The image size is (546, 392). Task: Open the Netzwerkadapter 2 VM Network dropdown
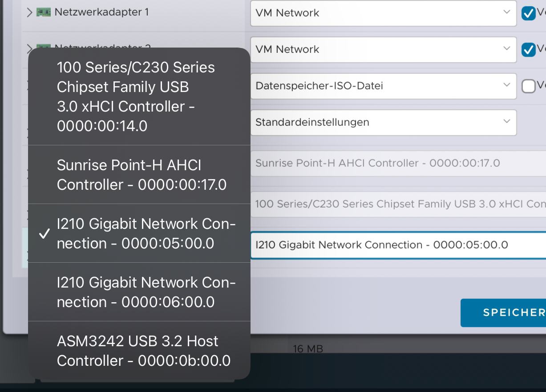click(383, 49)
